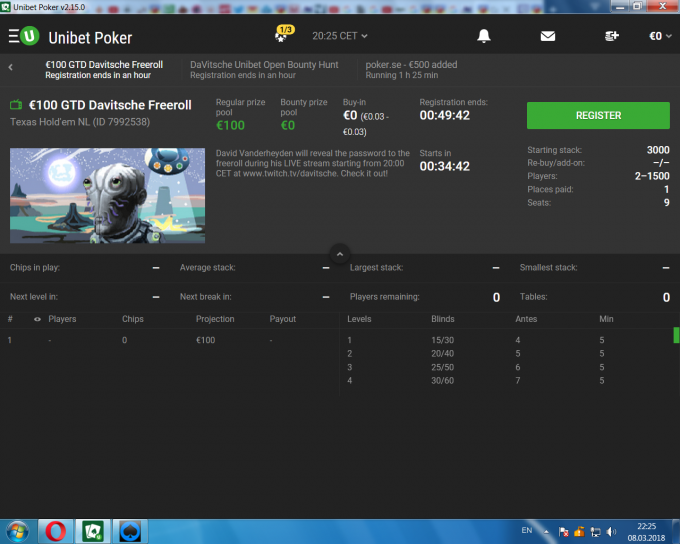Open Opera browser from taskbar
The width and height of the screenshot is (680, 544).
[56, 531]
